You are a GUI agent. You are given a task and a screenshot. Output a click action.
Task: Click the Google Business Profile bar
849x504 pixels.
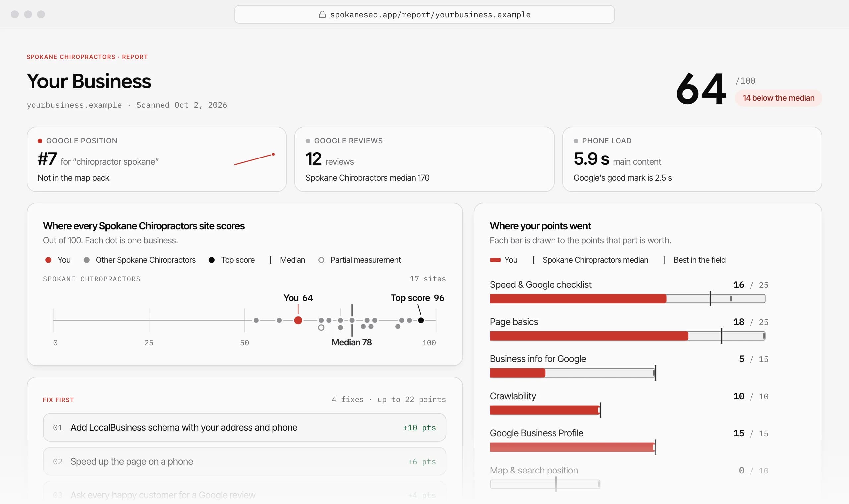point(572,447)
